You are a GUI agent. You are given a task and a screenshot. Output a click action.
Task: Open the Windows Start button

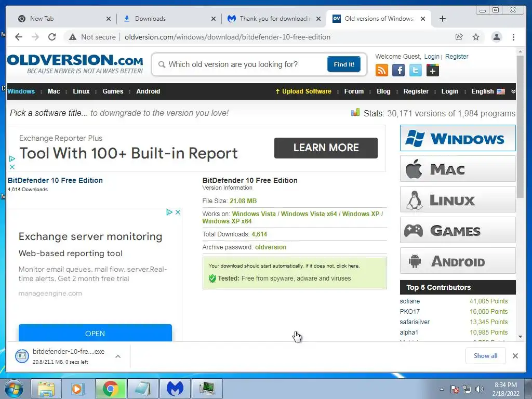click(14, 389)
